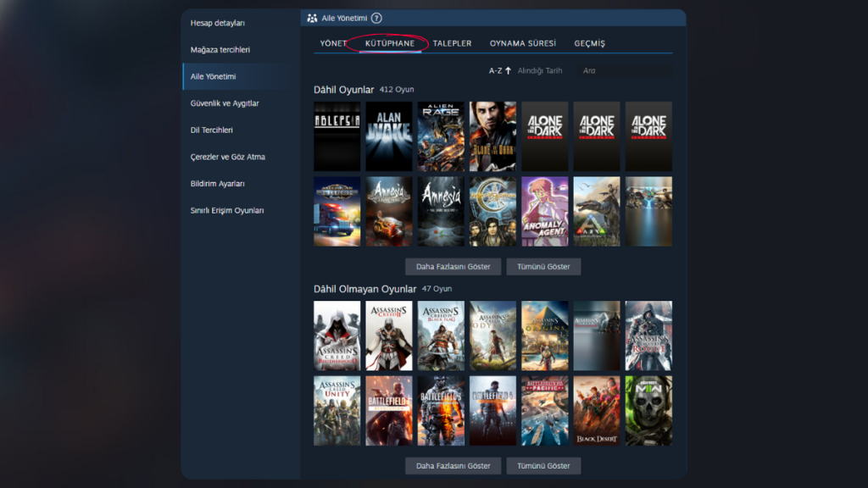Click the Dâhil Oyunlar section heading
This screenshot has height=488, width=868.
tap(344, 90)
